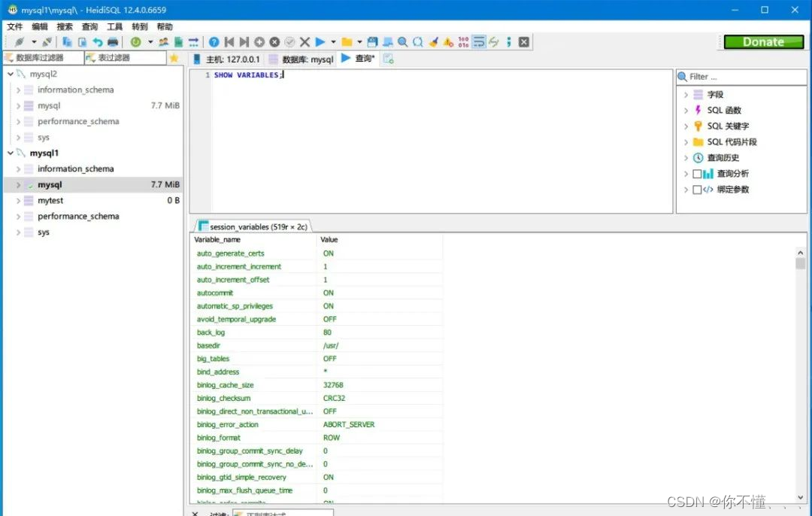Collapse the mysql1 session tree node
Viewport: 812px width, 516px height.
coord(11,153)
